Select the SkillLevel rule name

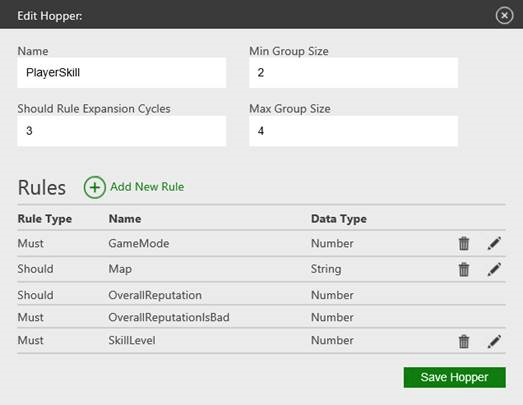tap(132, 340)
